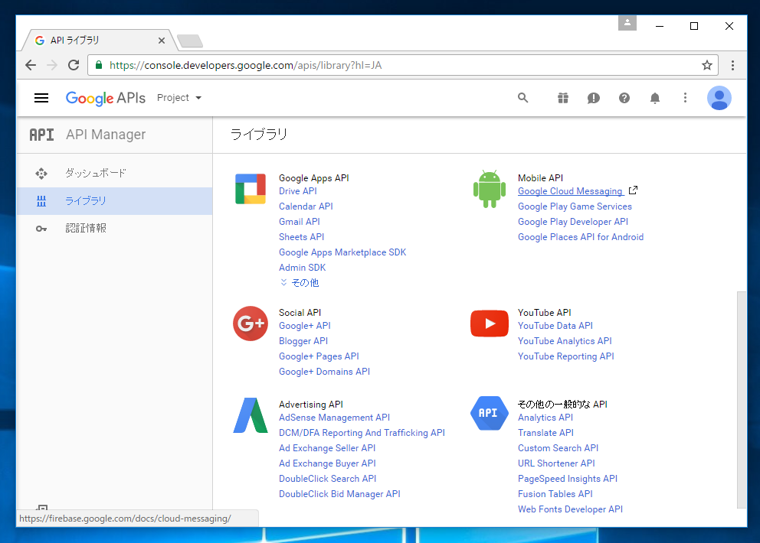Open the hamburger navigation menu
Image resolution: width=760 pixels, height=543 pixels.
pos(41,98)
